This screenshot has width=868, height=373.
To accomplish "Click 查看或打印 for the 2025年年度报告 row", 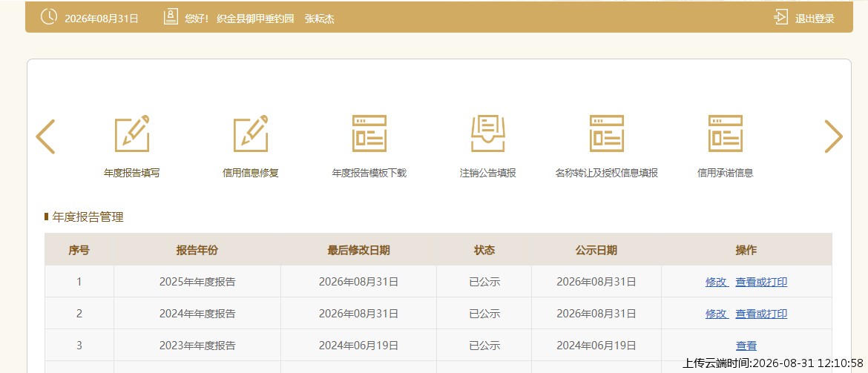I will coord(761,282).
